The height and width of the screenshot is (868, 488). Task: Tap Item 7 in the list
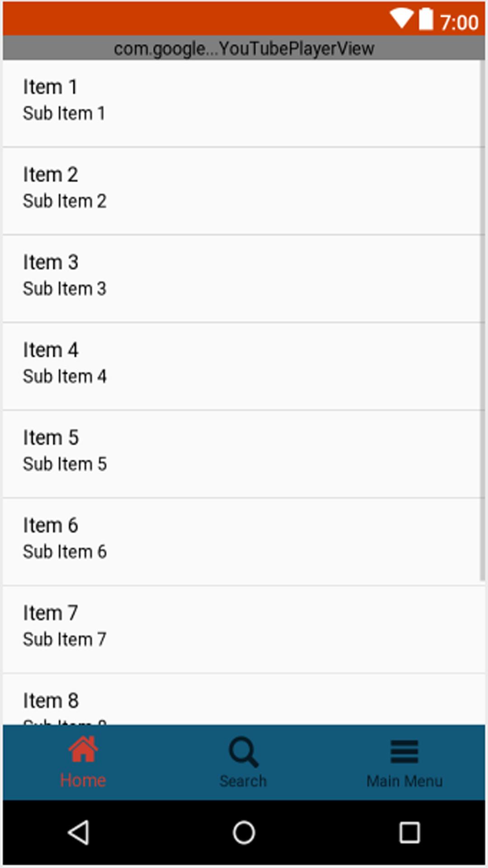coord(244,630)
